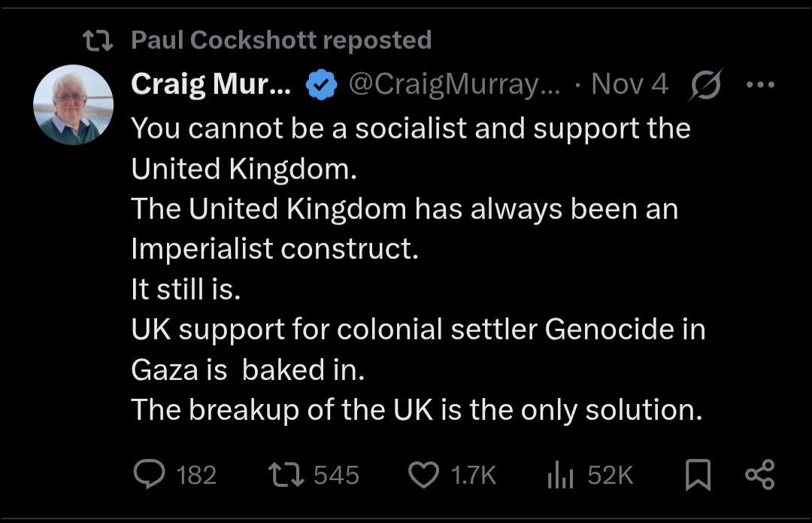This screenshot has height=523, width=812.
Task: Like the tweet with the heart icon
Action: (425, 475)
